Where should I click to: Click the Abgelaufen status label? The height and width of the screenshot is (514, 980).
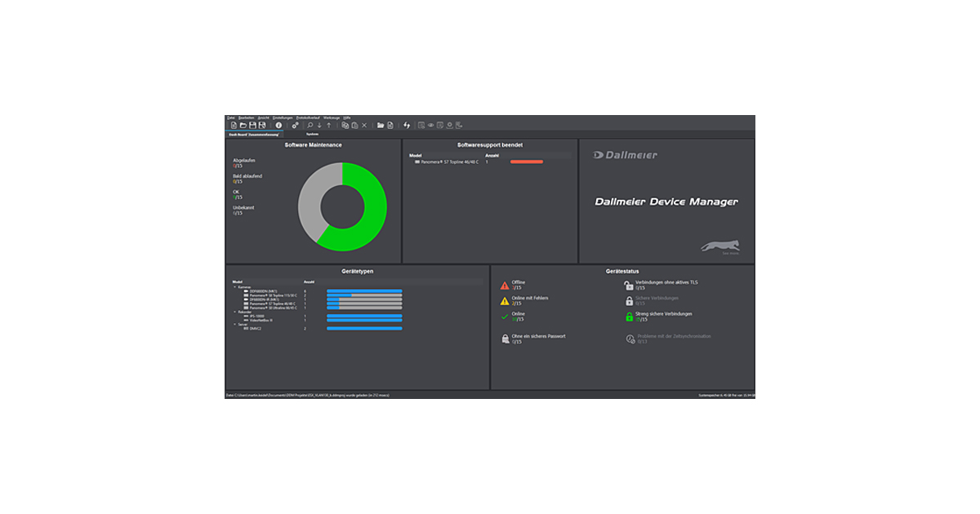244,161
